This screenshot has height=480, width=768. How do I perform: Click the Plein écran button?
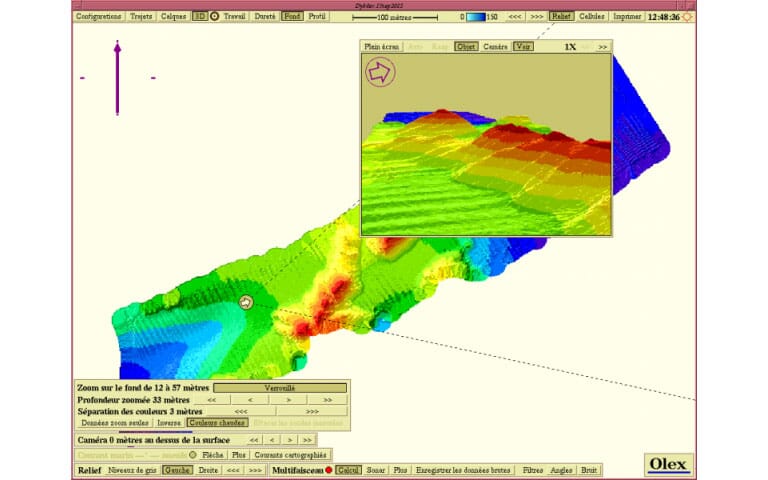[x=383, y=46]
